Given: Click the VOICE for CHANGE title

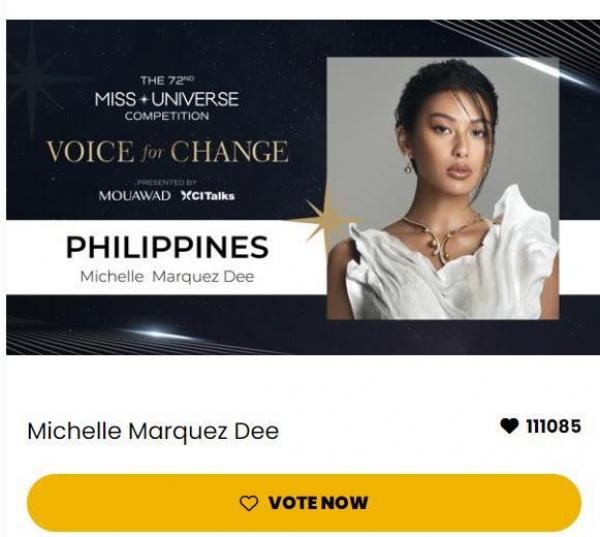Looking at the screenshot, I should click(x=167, y=151).
